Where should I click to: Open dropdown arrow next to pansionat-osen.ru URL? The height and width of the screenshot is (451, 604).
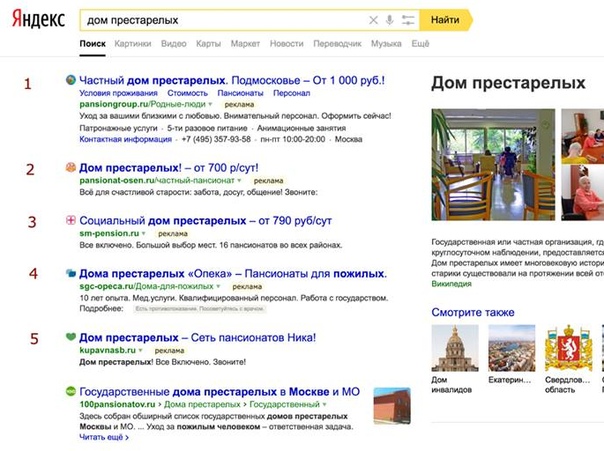tap(239, 180)
